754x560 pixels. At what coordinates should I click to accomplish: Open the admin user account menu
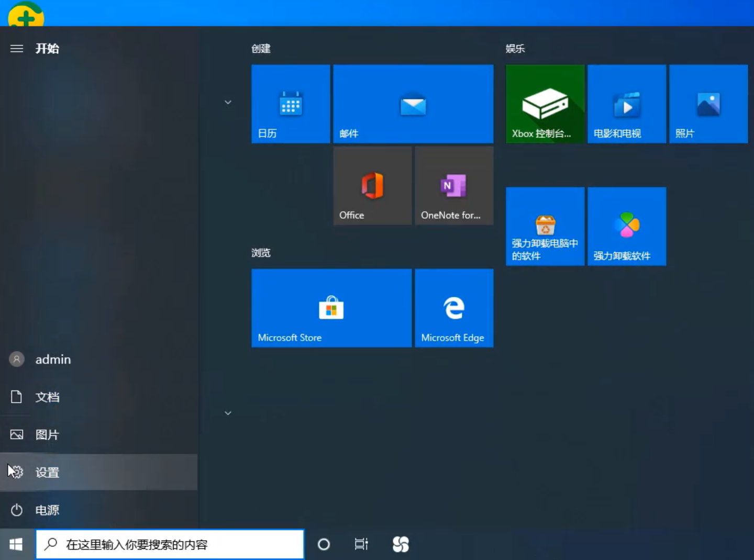click(52, 360)
